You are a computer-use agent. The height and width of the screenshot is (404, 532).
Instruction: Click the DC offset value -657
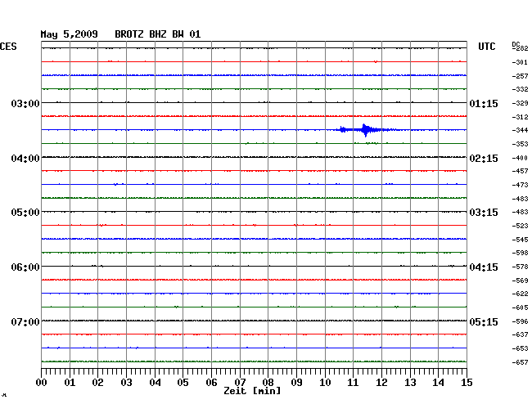[519, 362]
